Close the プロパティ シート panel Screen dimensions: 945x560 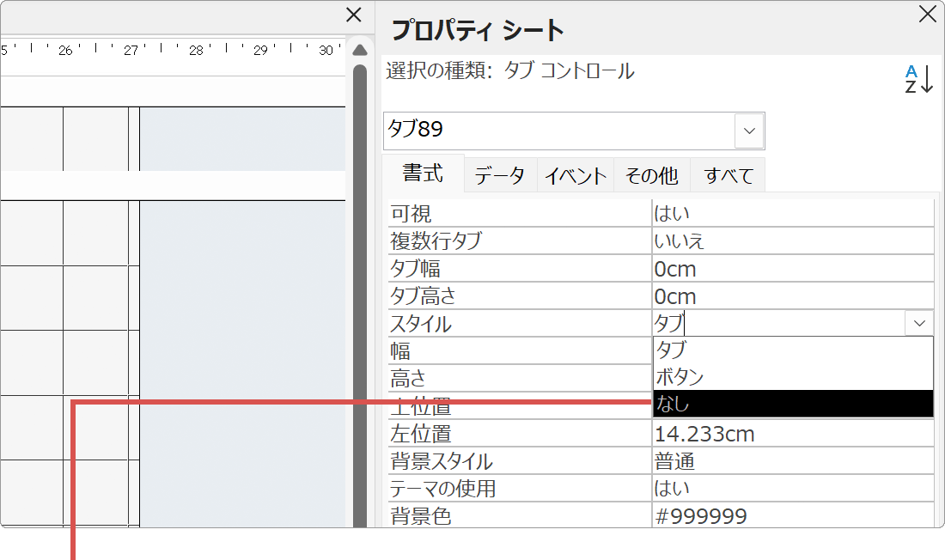(x=927, y=15)
